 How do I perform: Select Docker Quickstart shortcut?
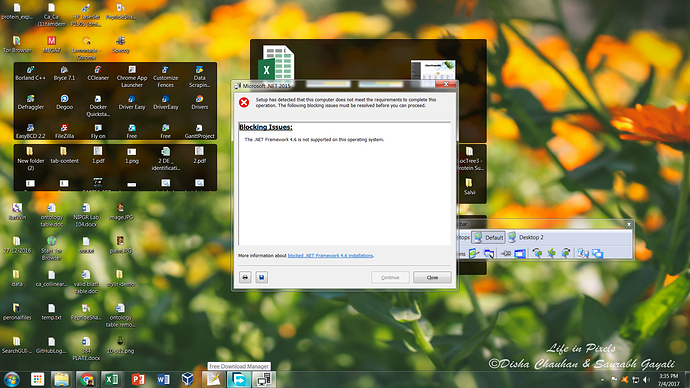pyautogui.click(x=98, y=106)
